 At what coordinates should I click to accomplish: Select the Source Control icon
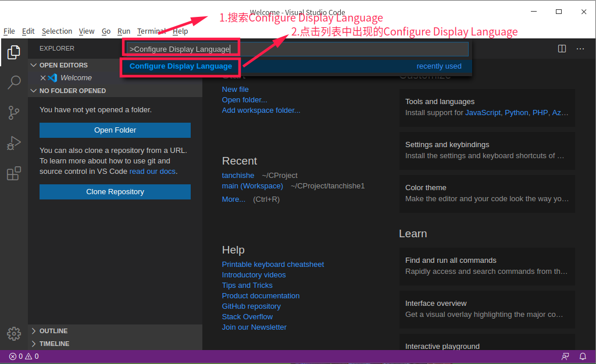(13, 113)
